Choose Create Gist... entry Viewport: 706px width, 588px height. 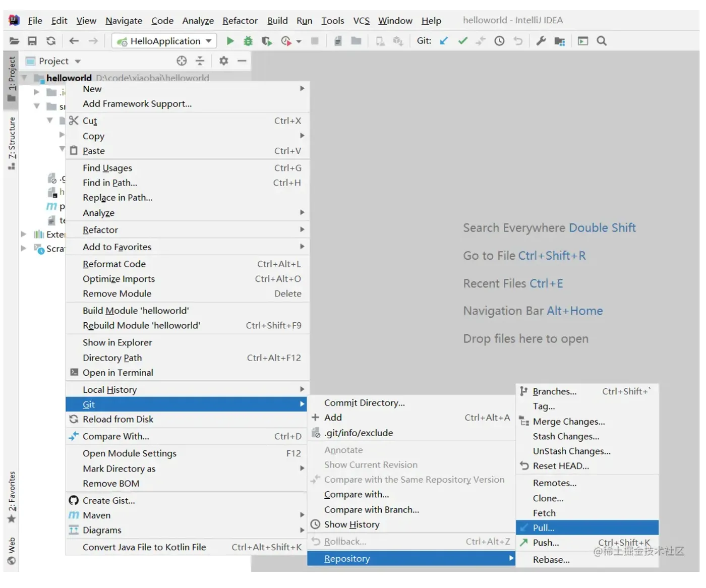coord(188,500)
